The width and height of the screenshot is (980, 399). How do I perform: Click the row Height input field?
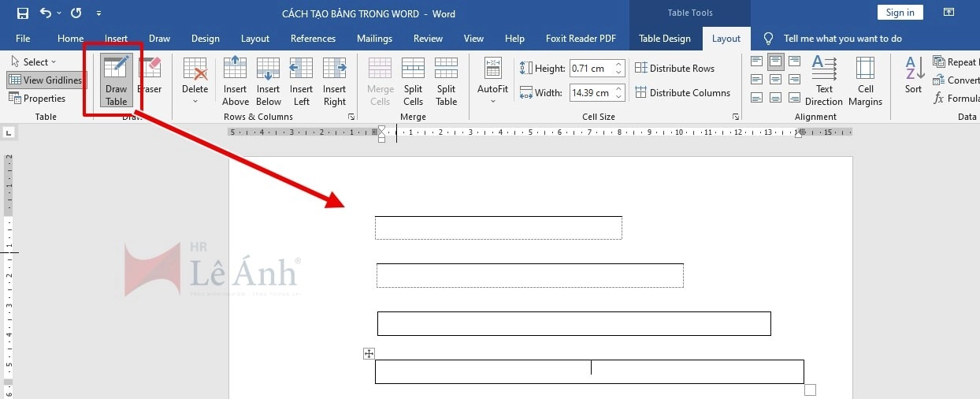[591, 69]
